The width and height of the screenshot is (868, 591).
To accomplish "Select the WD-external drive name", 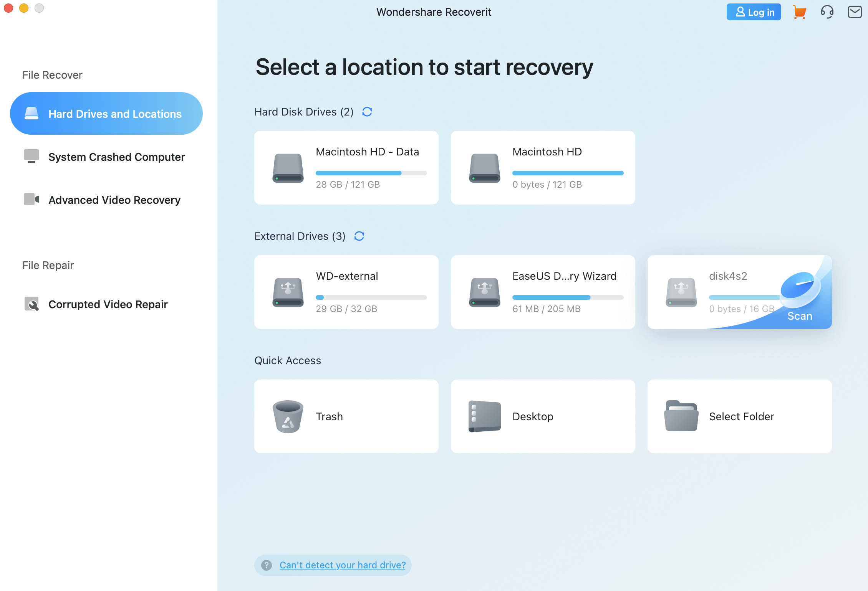I will tap(347, 276).
